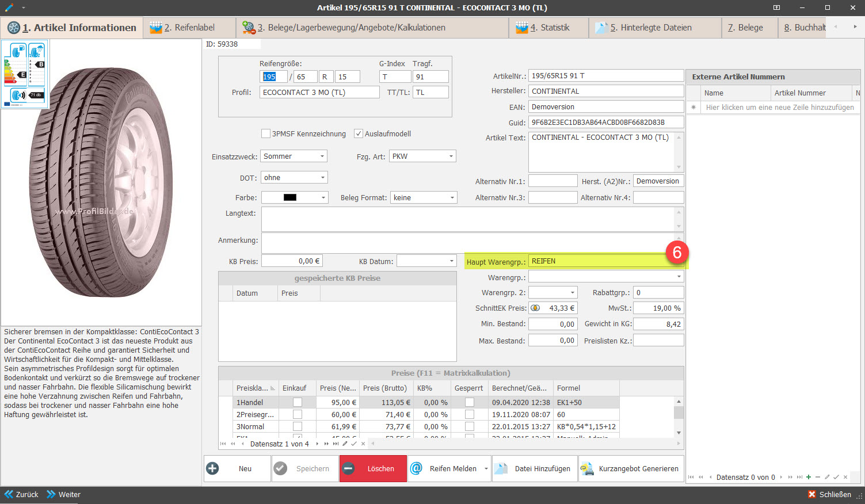This screenshot has height=504, width=865.
Task: Add a new external article number record
Action: tap(809, 477)
